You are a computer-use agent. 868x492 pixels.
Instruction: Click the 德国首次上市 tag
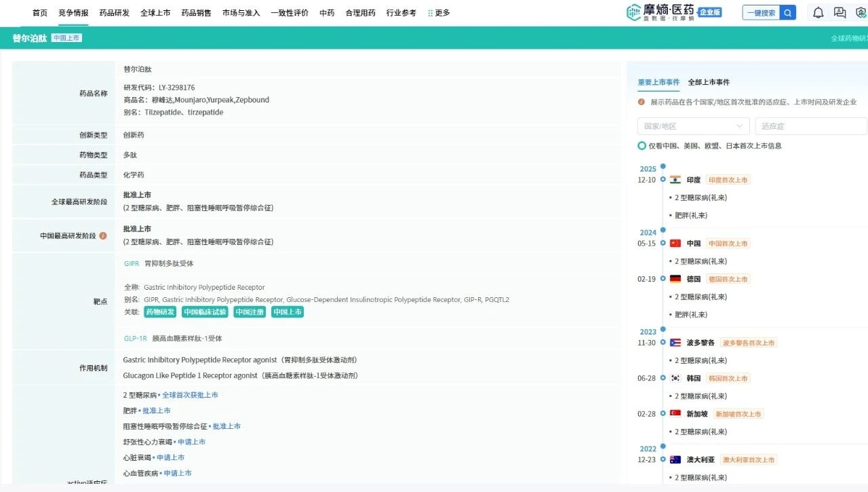coord(728,279)
